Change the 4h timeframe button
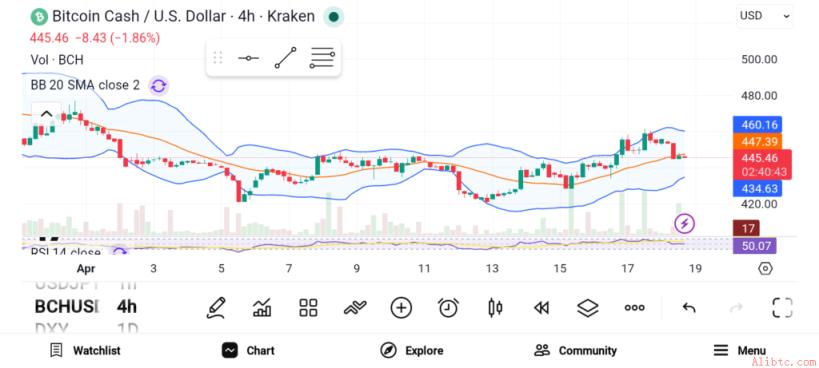This screenshot has width=819, height=368. coord(126,306)
